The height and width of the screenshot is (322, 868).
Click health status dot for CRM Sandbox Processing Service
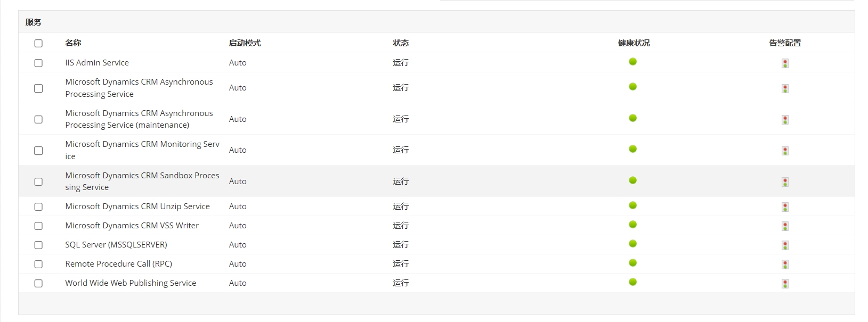[x=632, y=180]
